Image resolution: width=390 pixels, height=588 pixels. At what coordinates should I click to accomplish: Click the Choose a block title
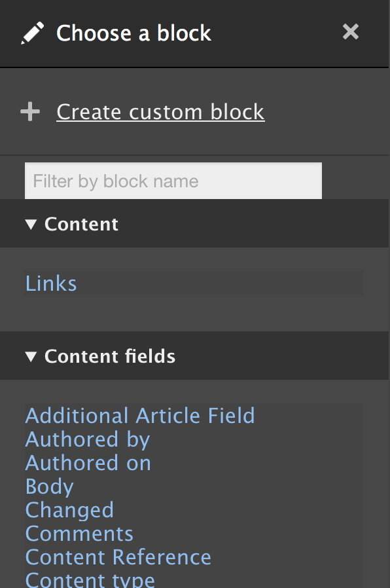click(133, 33)
